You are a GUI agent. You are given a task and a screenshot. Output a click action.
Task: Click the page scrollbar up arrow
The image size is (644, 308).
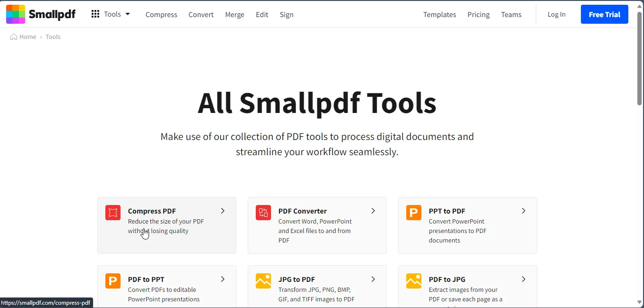click(x=640, y=6)
